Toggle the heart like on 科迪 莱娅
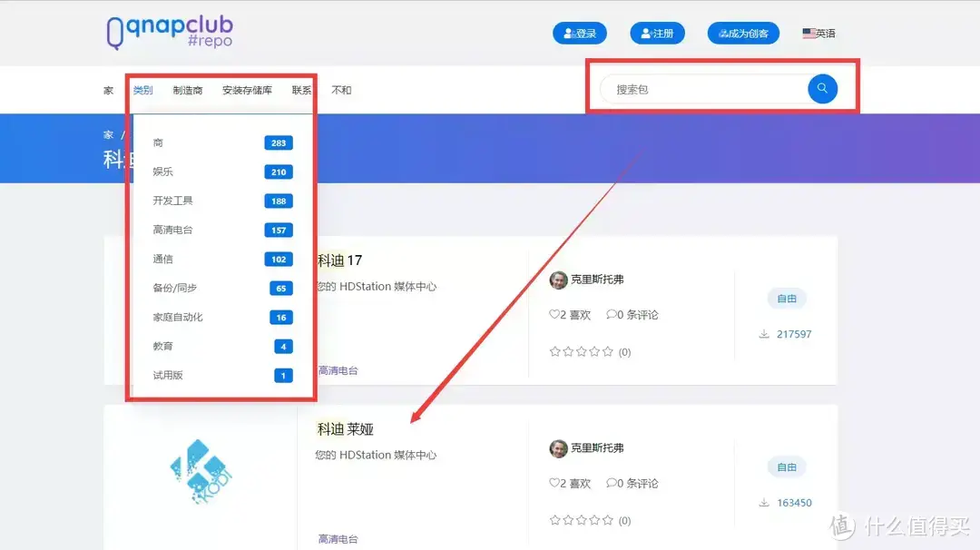The width and height of the screenshot is (980, 550). [556, 483]
